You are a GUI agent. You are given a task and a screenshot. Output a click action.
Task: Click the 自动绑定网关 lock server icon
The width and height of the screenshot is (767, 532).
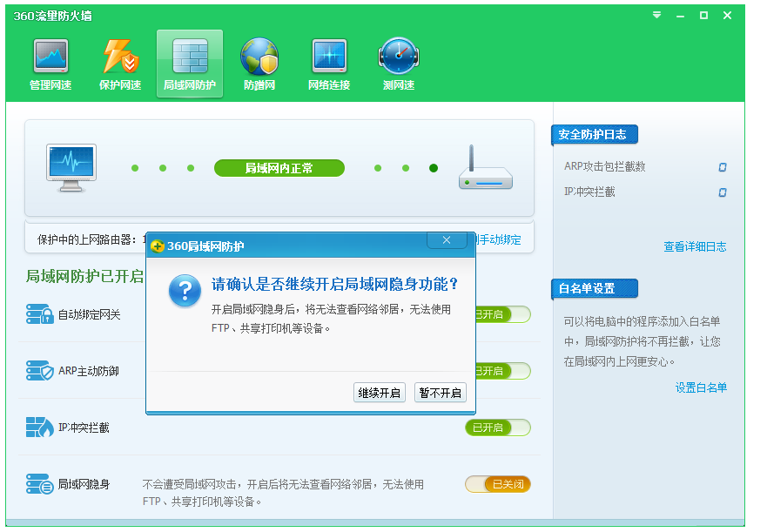coord(40,314)
